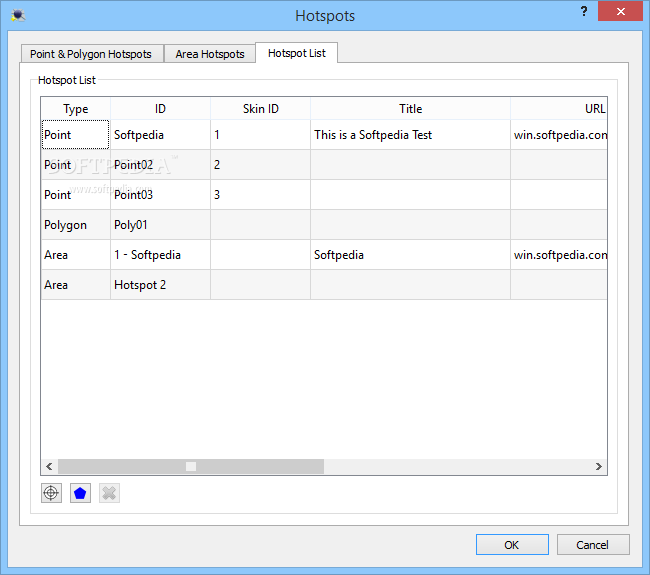Click the Title column header
The width and height of the screenshot is (650, 575).
coord(410,109)
